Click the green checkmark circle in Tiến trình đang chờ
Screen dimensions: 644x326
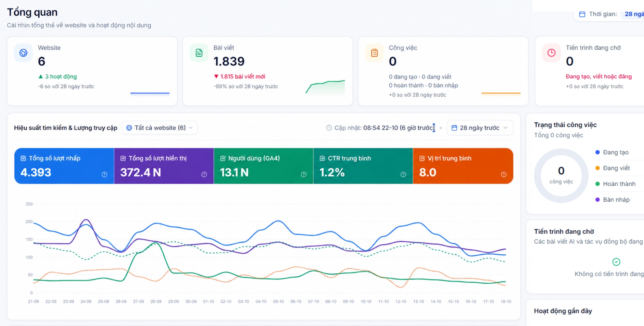(616, 262)
